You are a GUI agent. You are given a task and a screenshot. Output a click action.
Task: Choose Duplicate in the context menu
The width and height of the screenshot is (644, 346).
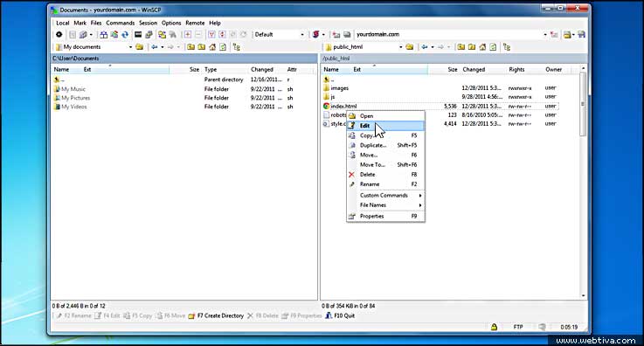pyautogui.click(x=385, y=145)
